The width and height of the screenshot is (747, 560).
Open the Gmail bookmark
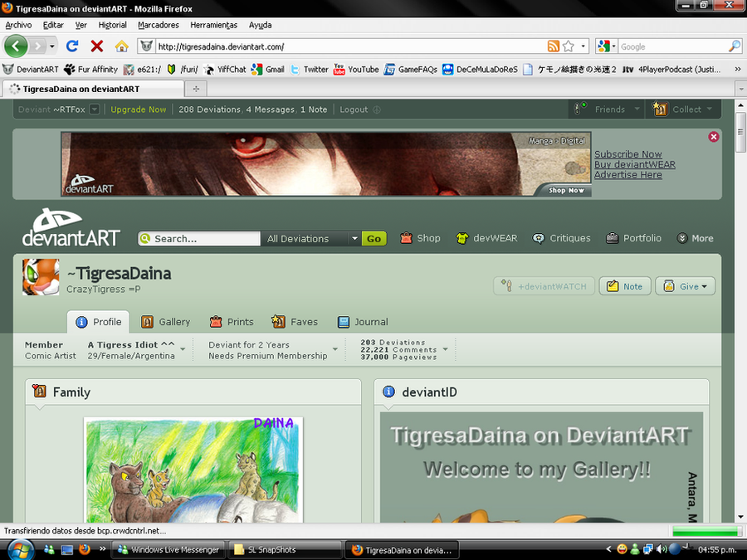[268, 70]
